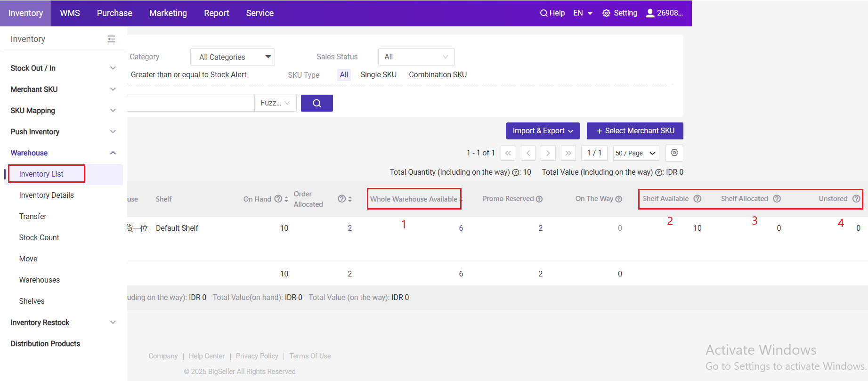Click the On Hand help icon
Image resolution: width=868 pixels, height=381 pixels.
click(278, 199)
